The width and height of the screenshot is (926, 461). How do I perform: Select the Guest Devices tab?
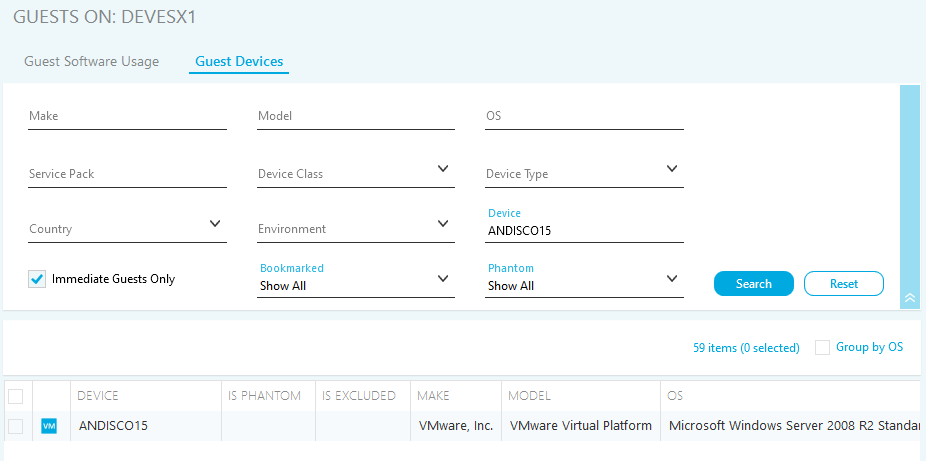pyautogui.click(x=239, y=61)
